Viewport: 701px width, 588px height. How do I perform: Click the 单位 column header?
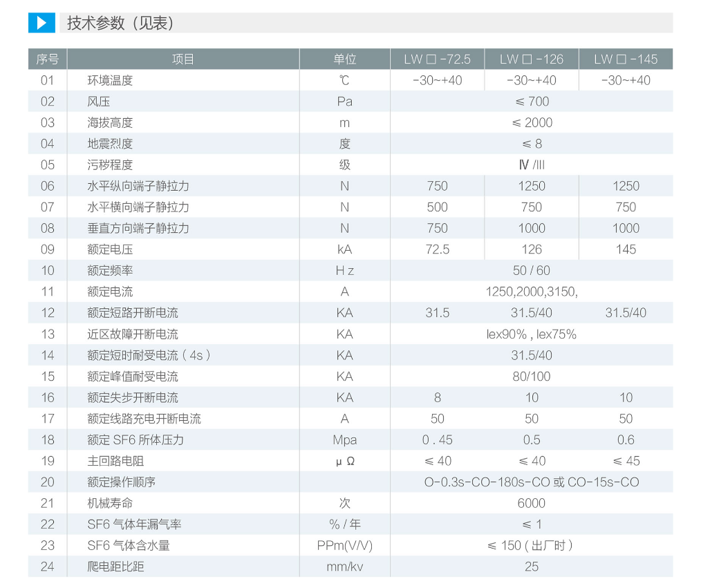344,59
